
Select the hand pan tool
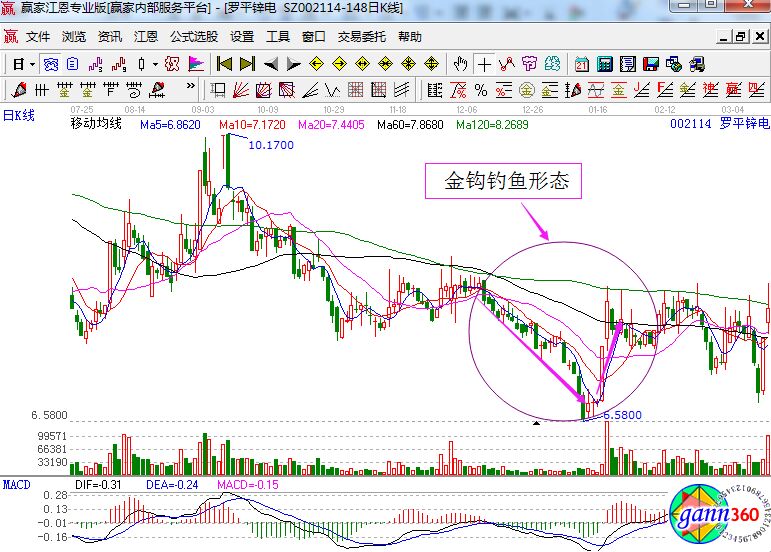pyautogui.click(x=461, y=64)
